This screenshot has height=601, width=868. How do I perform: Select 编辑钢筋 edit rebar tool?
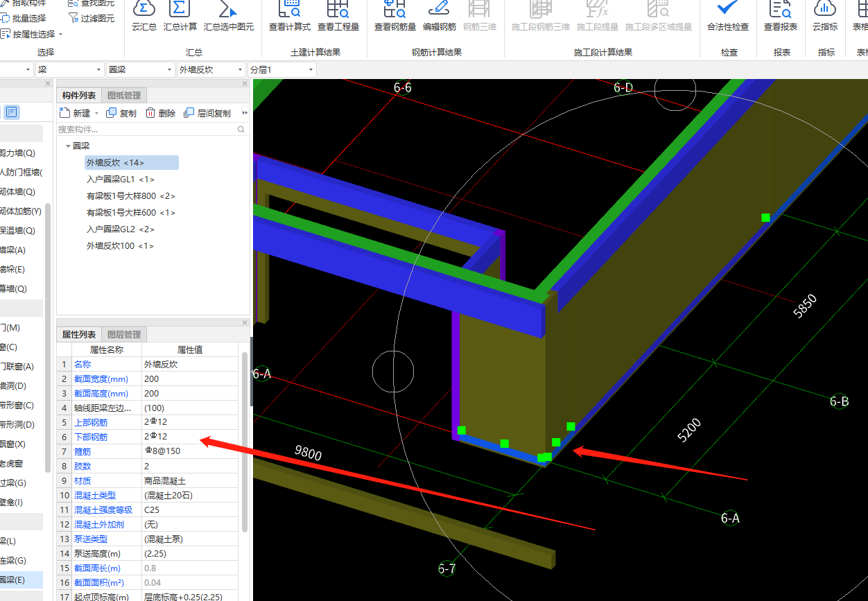pos(440,15)
